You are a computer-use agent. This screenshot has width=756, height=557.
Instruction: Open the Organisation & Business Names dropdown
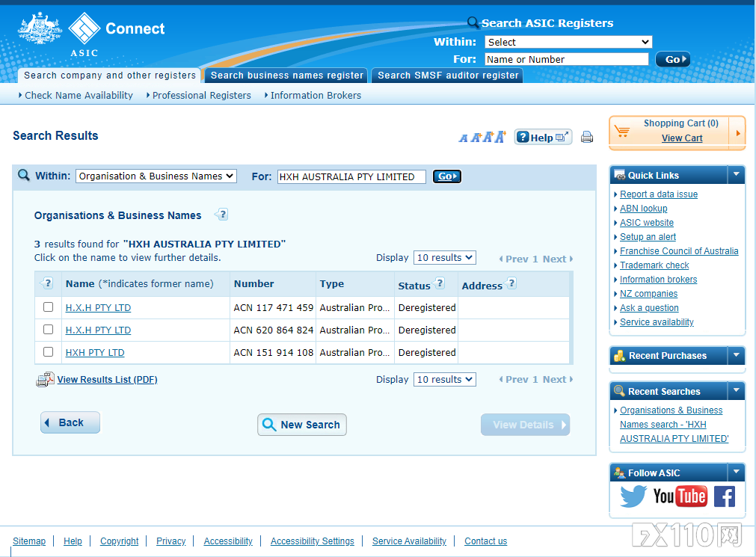point(156,176)
